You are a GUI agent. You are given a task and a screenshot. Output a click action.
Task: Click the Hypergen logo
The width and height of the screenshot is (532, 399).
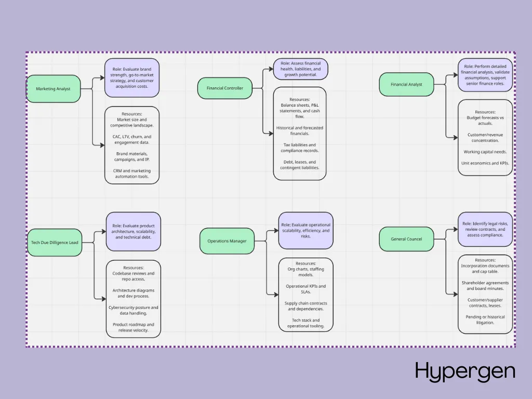[x=465, y=372]
